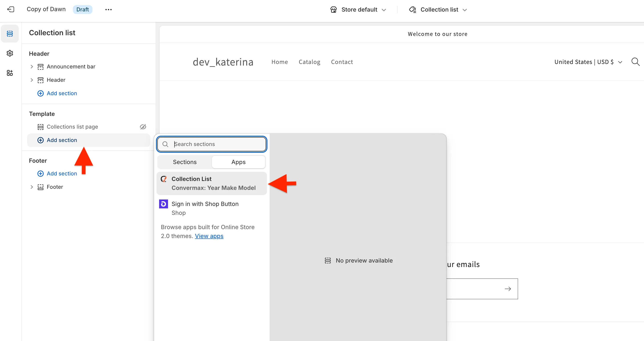This screenshot has height=341, width=644.
Task: Open the App embeds icon
Action: tap(10, 73)
